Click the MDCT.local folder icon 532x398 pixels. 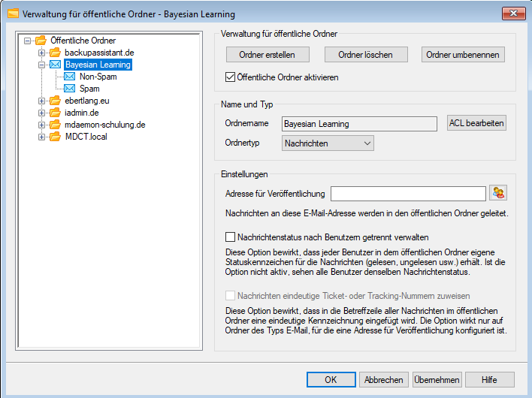pos(55,137)
